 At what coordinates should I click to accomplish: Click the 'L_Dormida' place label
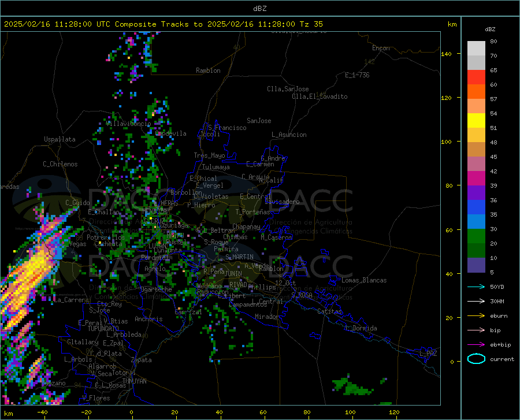[361, 328]
